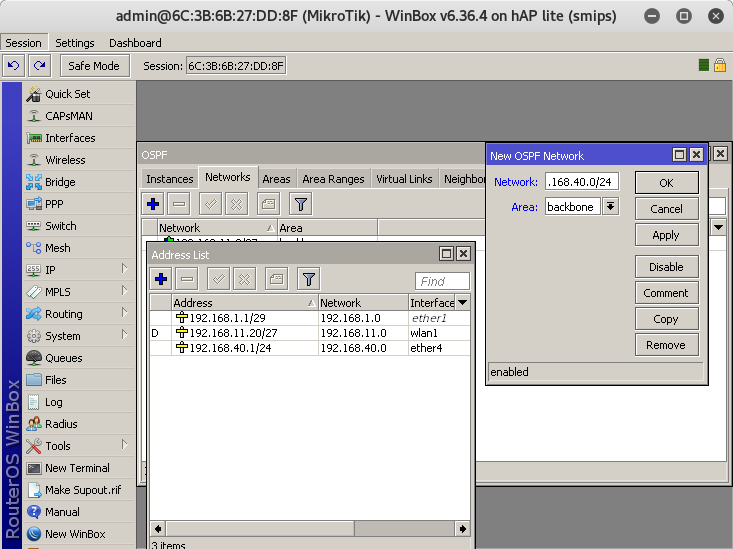
Task: Select the address row 192.168.1.1/29
Action: 310,318
